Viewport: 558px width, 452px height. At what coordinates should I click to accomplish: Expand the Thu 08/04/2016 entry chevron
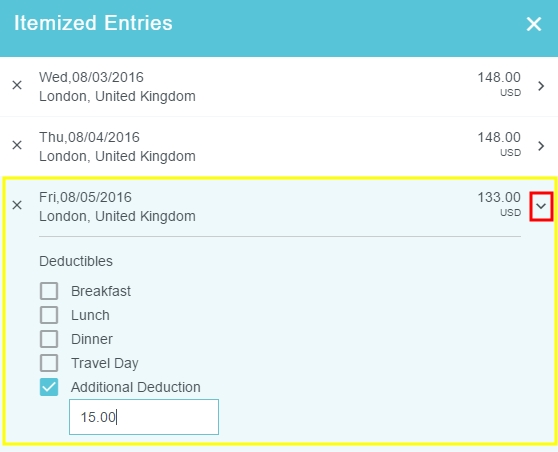(541, 146)
